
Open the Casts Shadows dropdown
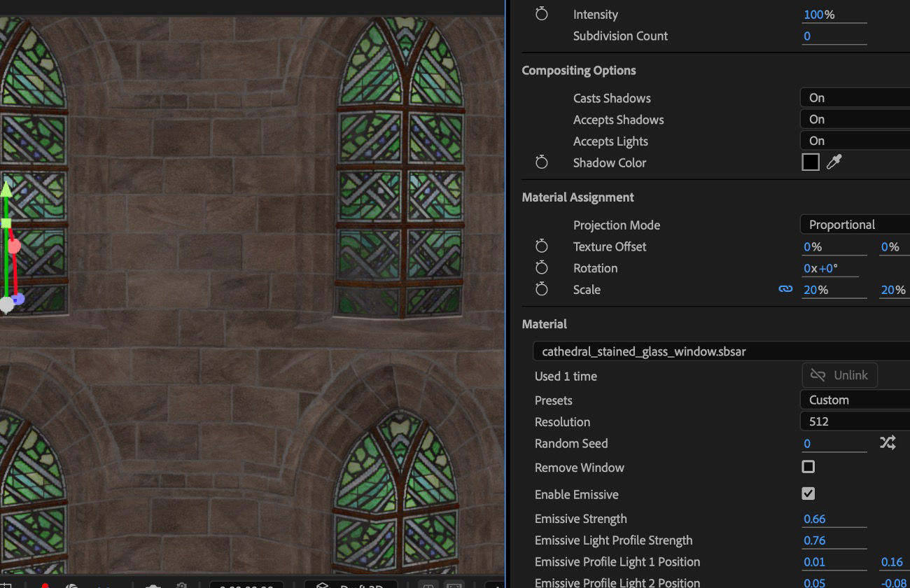(855, 98)
